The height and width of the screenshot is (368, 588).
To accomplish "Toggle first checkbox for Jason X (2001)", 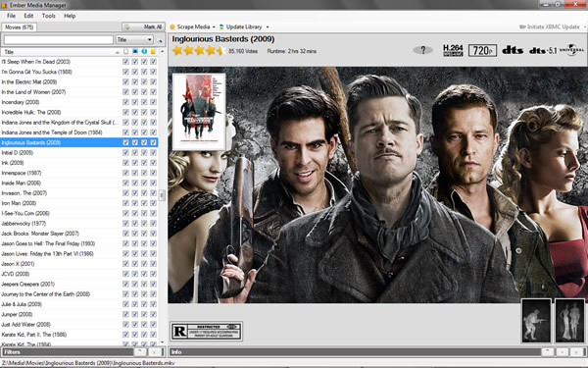I will coord(125,264).
